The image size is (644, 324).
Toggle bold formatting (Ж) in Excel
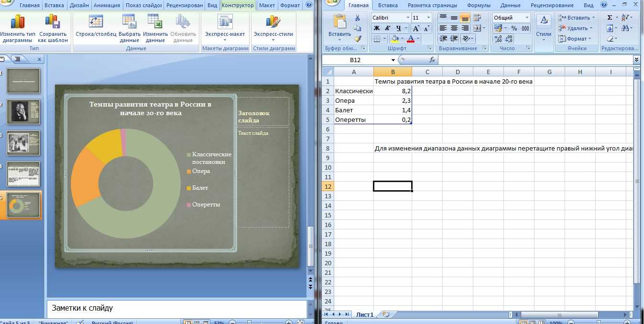(377, 28)
